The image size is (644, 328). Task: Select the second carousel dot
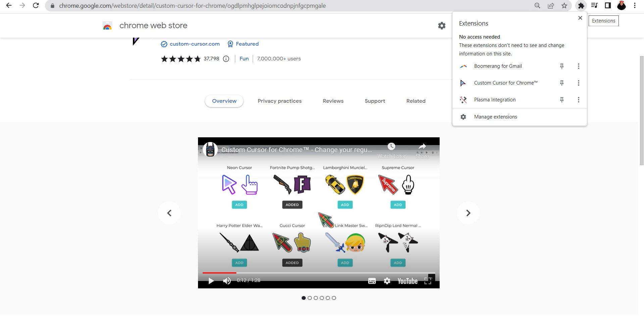click(x=310, y=298)
